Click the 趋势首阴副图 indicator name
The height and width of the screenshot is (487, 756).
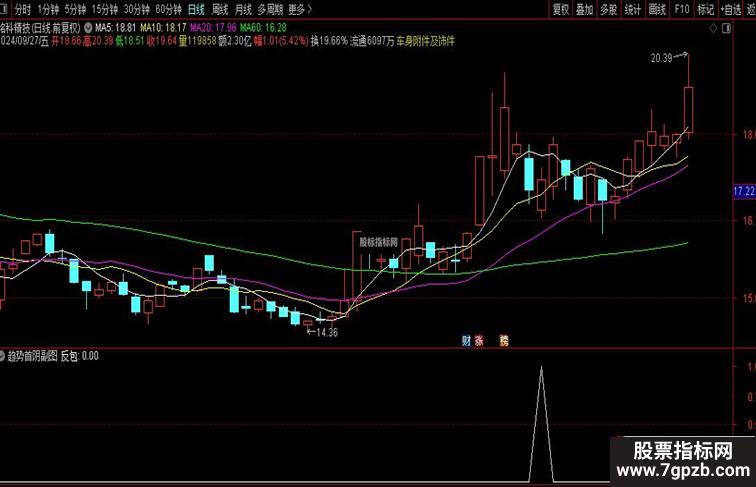(x=32, y=356)
